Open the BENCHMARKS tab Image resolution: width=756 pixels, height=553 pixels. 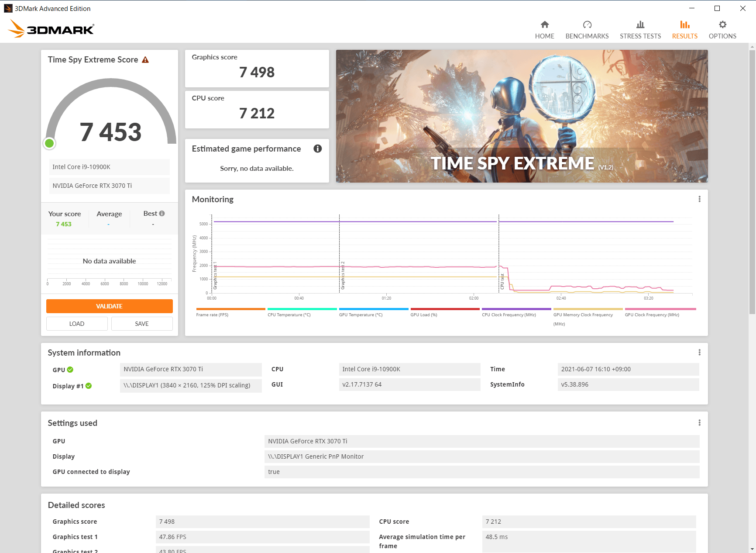coord(587,30)
